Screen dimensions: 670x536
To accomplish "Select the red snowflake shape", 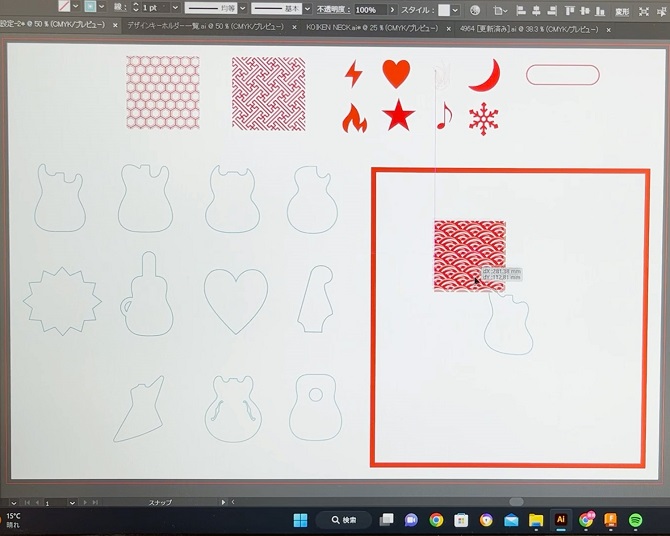I will pyautogui.click(x=484, y=118).
